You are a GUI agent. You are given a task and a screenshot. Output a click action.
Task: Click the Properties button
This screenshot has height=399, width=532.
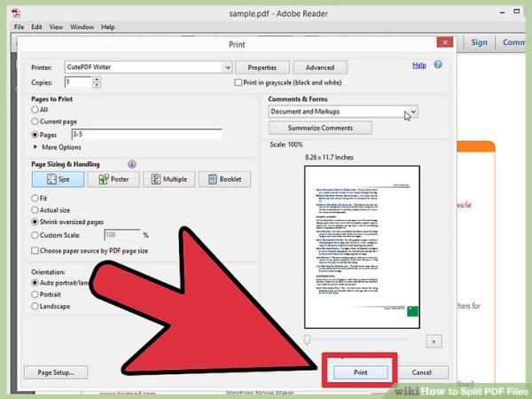[x=262, y=67]
